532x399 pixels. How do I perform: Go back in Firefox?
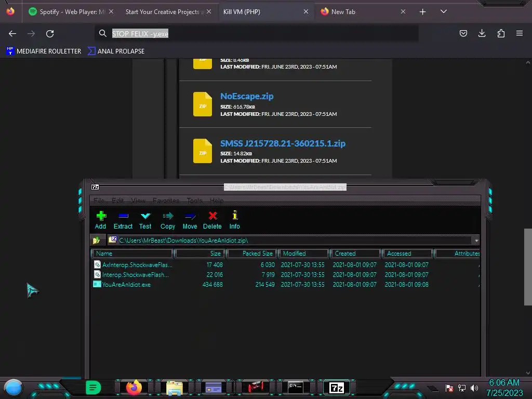pyautogui.click(x=12, y=34)
